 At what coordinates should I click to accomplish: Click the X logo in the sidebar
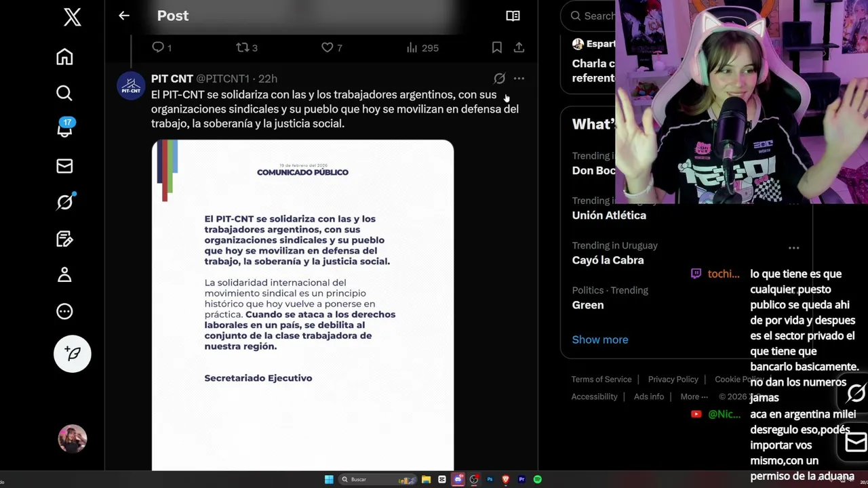click(x=73, y=17)
